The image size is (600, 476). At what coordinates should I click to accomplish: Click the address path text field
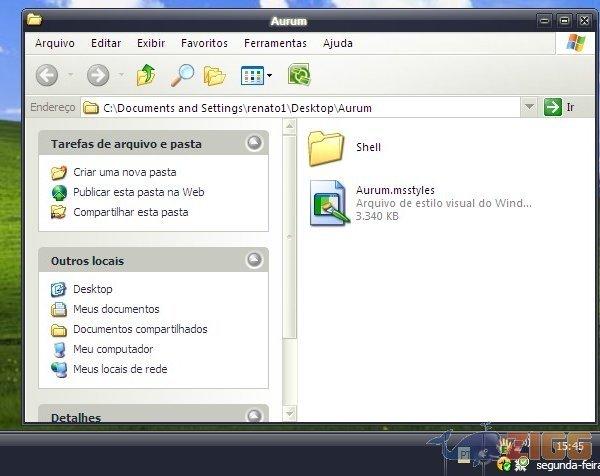coord(300,108)
